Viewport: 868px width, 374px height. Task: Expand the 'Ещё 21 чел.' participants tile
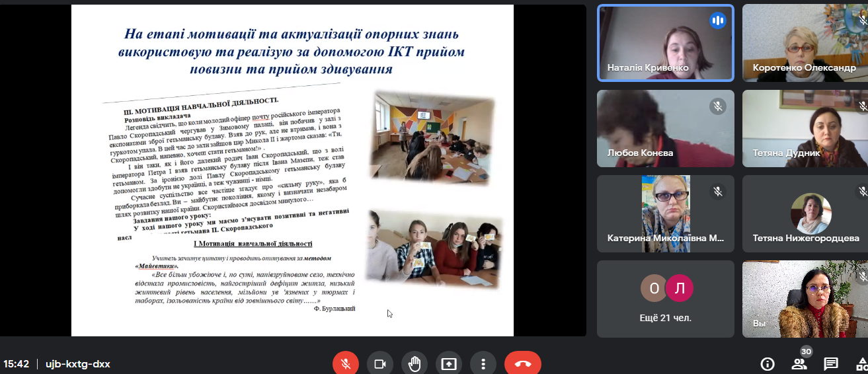(x=665, y=299)
